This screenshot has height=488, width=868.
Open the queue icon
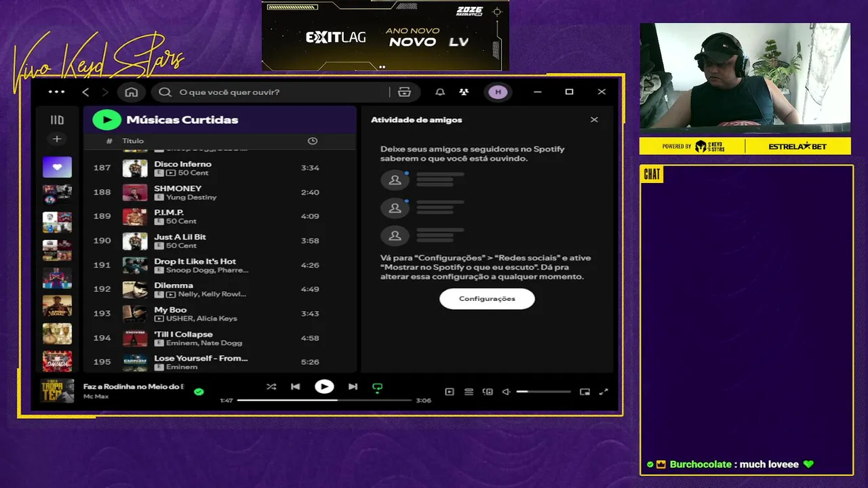coord(469,392)
